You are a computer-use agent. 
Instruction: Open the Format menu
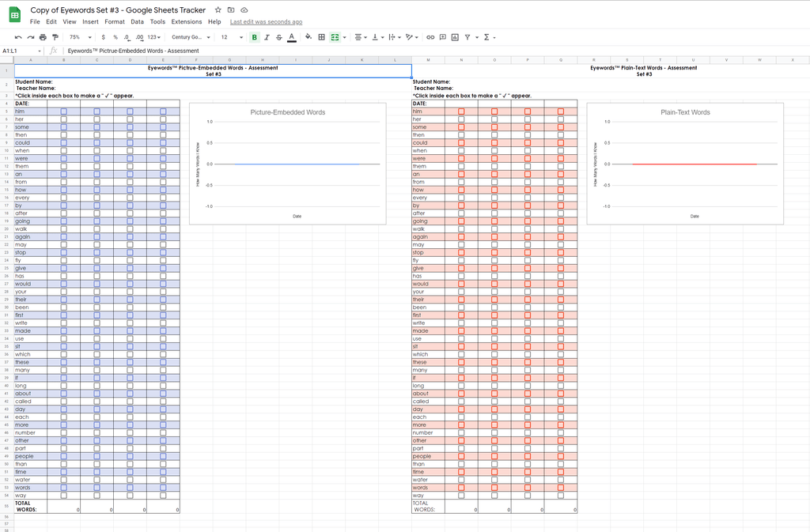coord(115,21)
